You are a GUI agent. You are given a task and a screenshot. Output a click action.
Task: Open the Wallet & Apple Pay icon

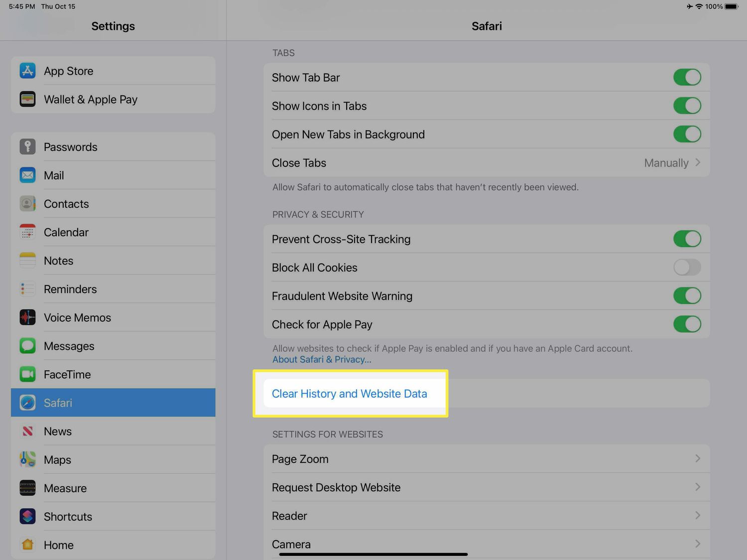click(27, 99)
